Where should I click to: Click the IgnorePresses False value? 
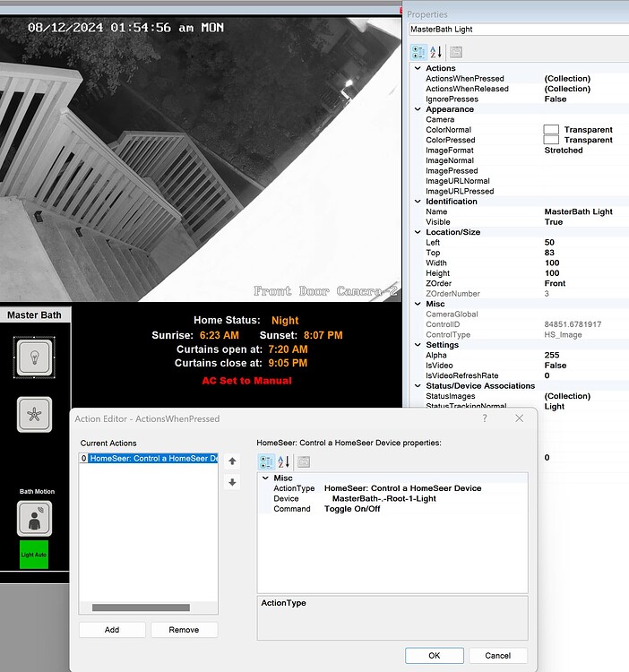coord(556,99)
